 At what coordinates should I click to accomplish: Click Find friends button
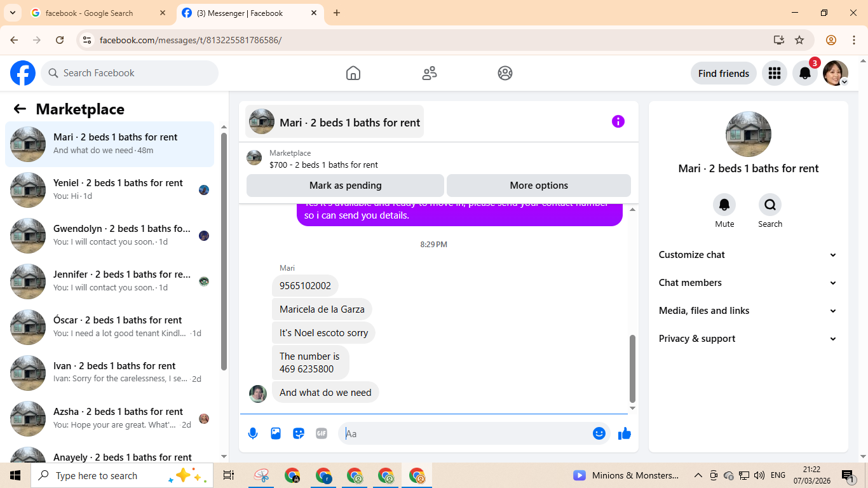pos(724,73)
